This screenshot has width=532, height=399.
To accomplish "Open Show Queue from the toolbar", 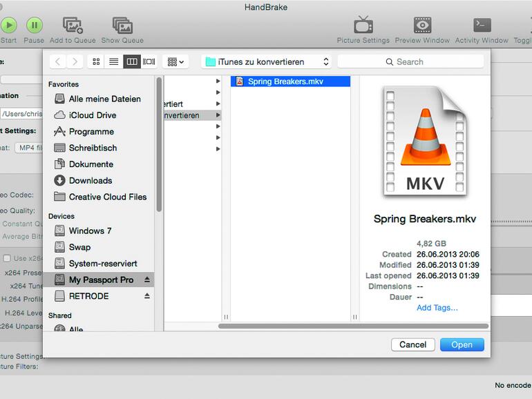I will coord(122,26).
